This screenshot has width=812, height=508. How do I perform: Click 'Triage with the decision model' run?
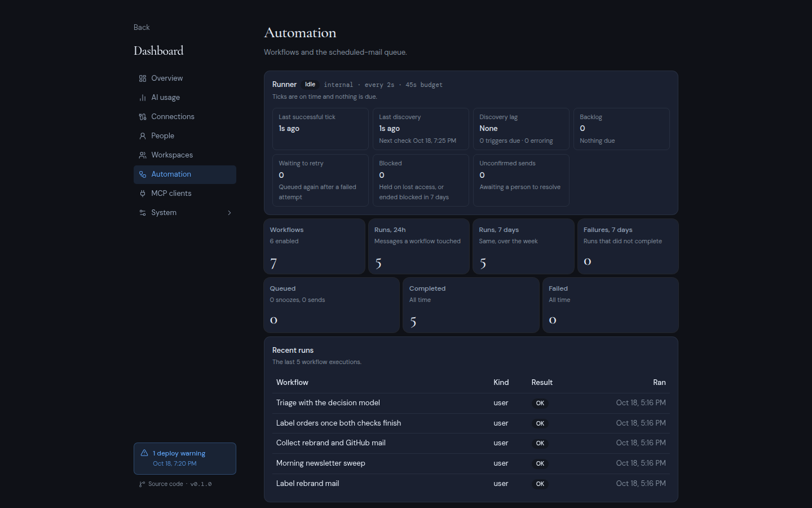tap(471, 403)
